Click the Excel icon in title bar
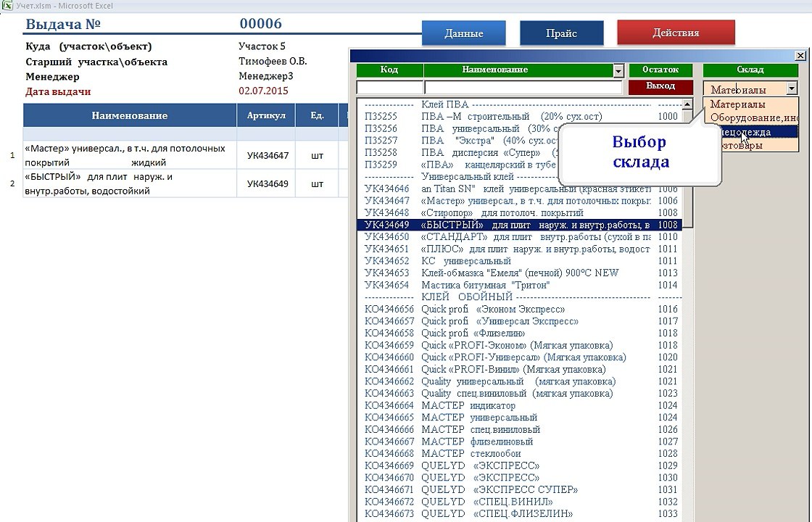This screenshot has width=812, height=522. click(7, 6)
